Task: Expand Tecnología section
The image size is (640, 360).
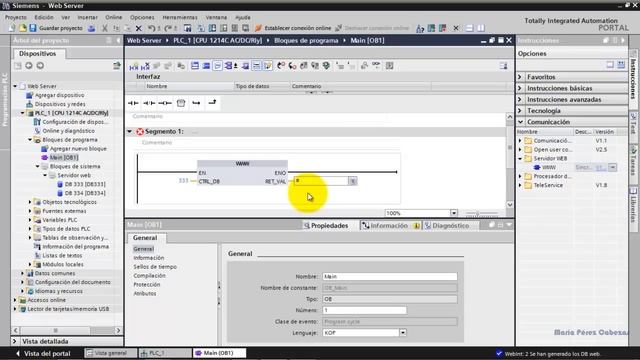Action: pos(520,111)
